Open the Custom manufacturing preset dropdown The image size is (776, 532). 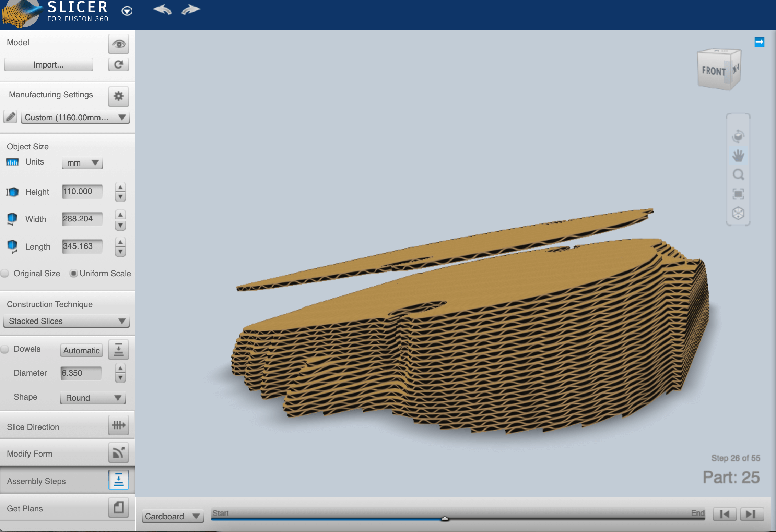pos(75,117)
